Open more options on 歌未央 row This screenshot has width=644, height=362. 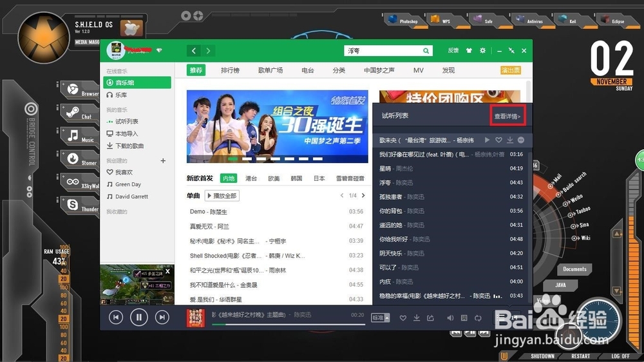(x=521, y=140)
